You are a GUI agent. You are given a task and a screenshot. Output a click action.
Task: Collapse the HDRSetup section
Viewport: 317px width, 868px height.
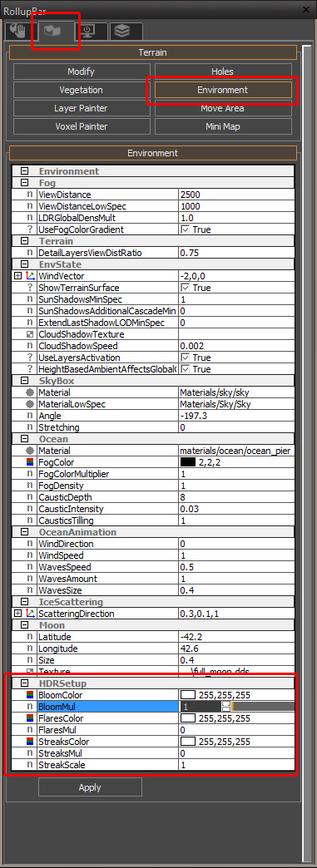point(24,683)
